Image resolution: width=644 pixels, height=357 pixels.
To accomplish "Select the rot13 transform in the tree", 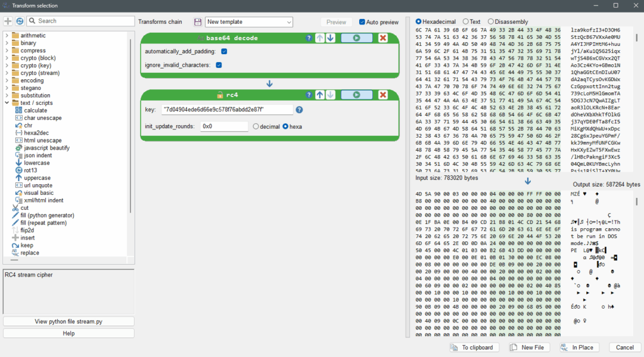I will [30, 170].
